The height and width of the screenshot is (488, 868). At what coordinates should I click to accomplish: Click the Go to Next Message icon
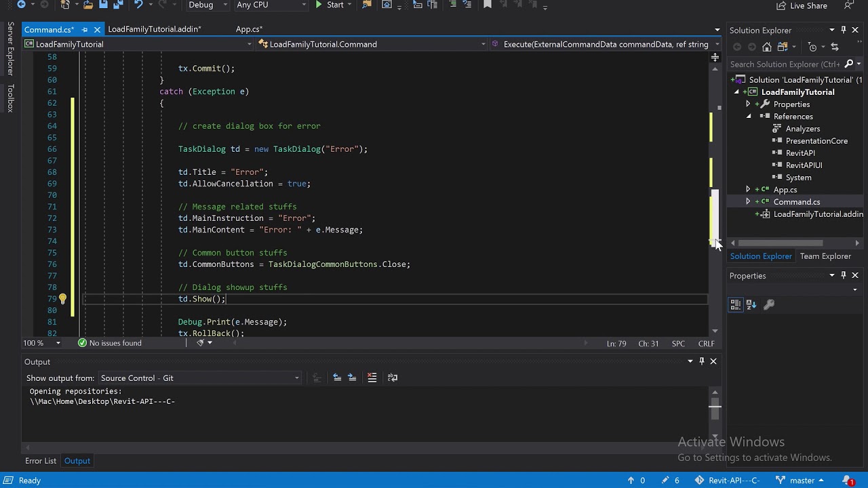point(352,378)
